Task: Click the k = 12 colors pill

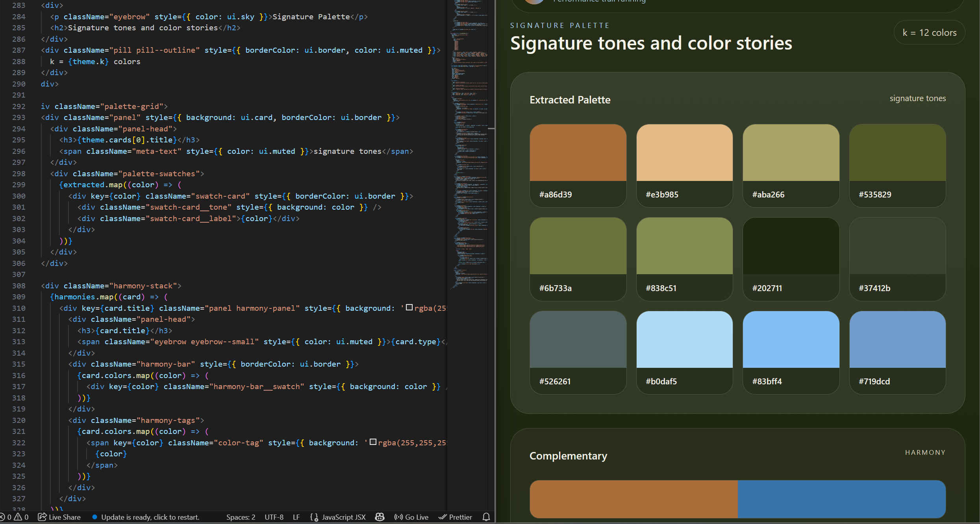Action: click(x=929, y=33)
